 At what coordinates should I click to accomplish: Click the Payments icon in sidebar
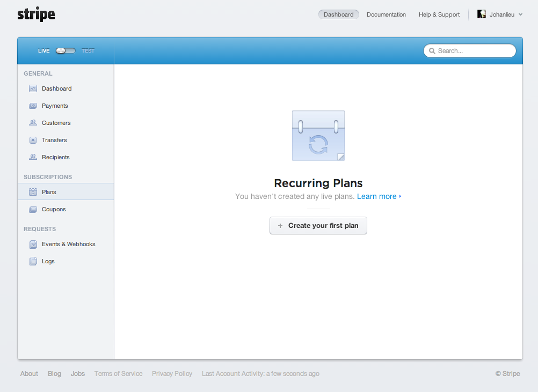pyautogui.click(x=33, y=106)
